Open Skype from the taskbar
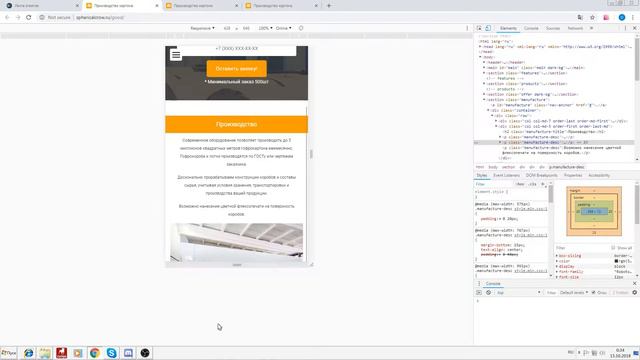The image size is (640, 360). [x=111, y=353]
